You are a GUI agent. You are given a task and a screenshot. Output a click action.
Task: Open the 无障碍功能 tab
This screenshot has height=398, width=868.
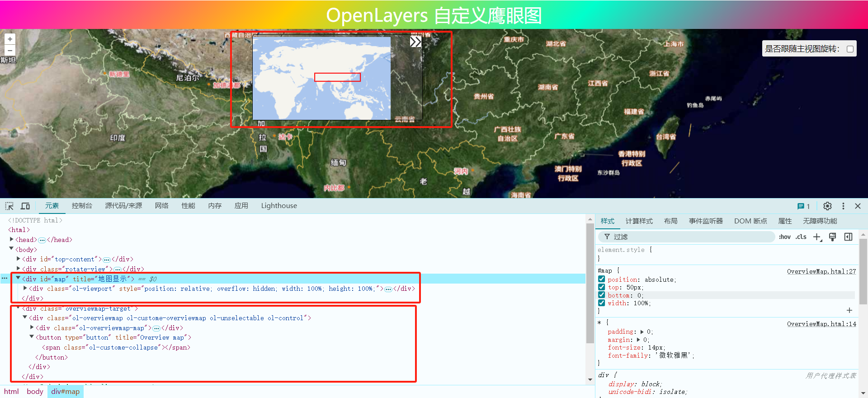coord(820,221)
